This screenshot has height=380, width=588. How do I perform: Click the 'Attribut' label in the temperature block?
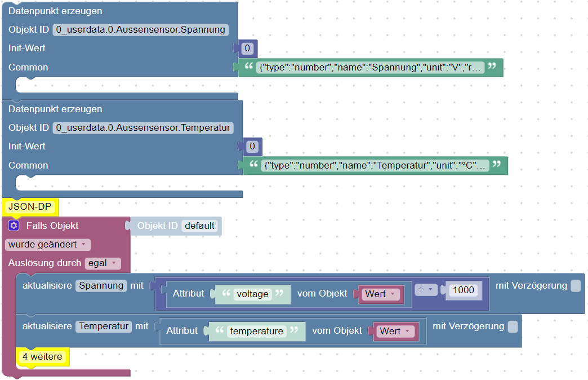point(182,331)
